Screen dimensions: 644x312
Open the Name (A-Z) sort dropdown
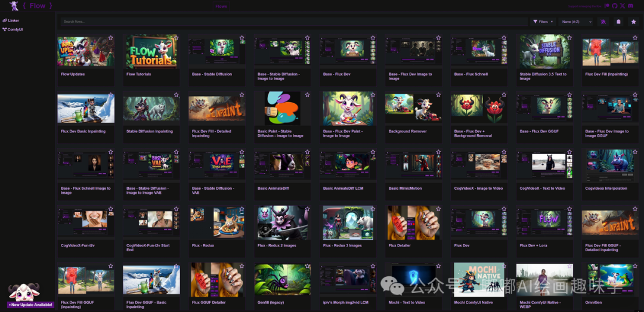pos(577,22)
